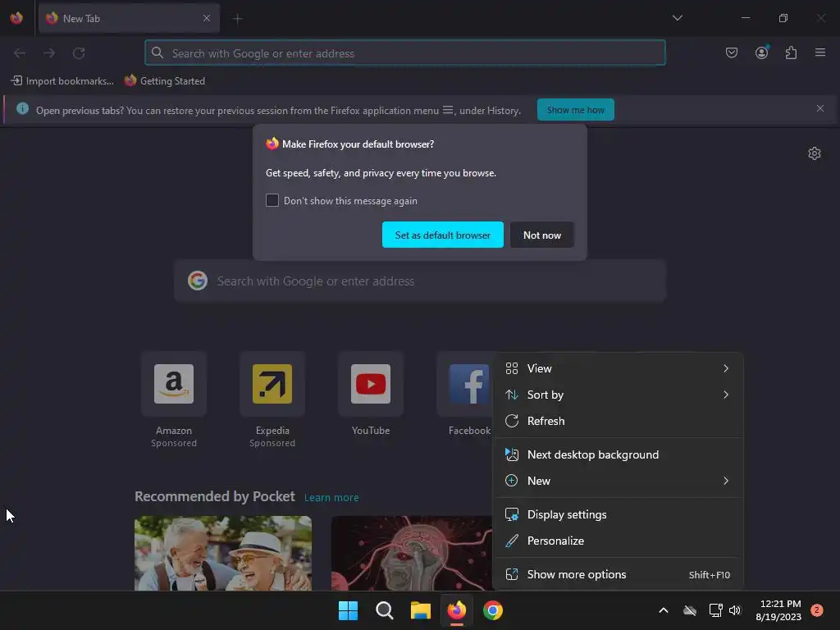Open File Explorer from taskbar
Screen dimensions: 840x630
[x=421, y=610]
